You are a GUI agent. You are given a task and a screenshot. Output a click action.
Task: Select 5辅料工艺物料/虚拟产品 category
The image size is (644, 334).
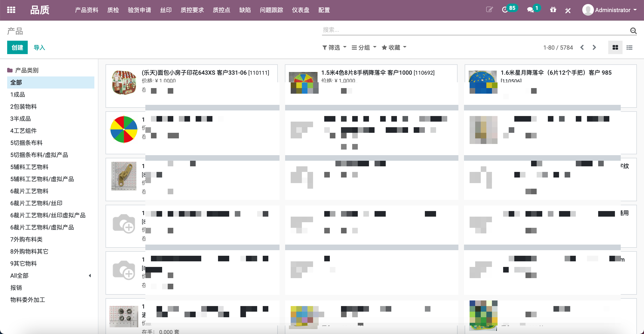[51, 179]
